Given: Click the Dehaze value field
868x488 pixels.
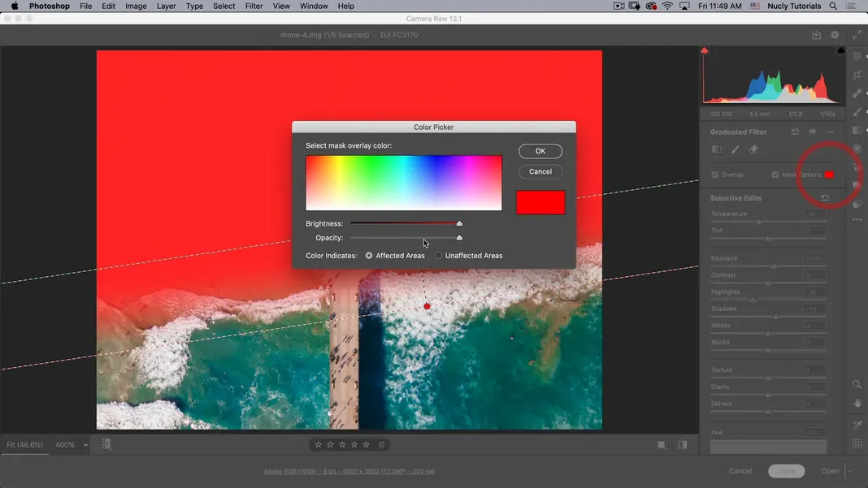Looking at the screenshot, I should click(814, 404).
